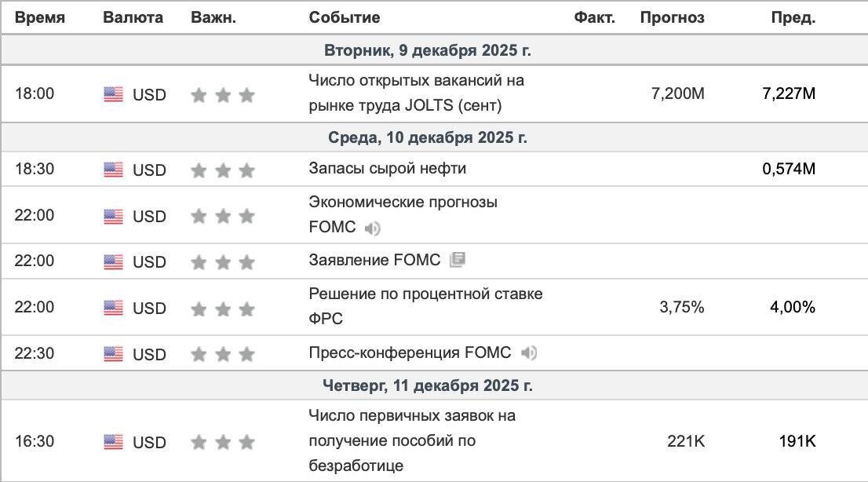Open the Заявление FOMC event link
Image resolution: width=868 pixels, height=482 pixels.
(375, 259)
